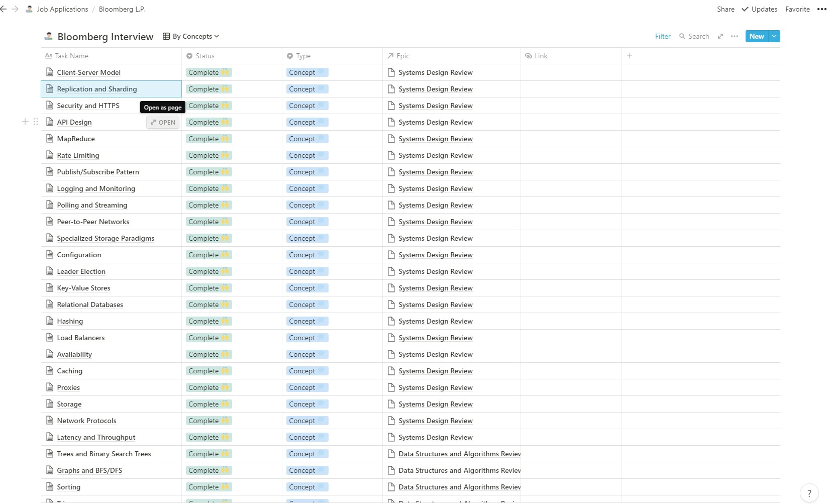
Task: Click the Search field in the database
Action: tap(694, 36)
